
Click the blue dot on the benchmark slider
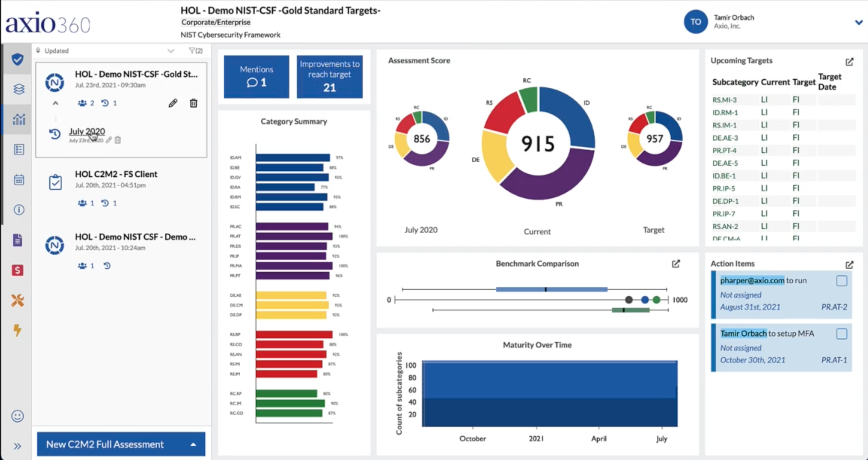(x=645, y=300)
